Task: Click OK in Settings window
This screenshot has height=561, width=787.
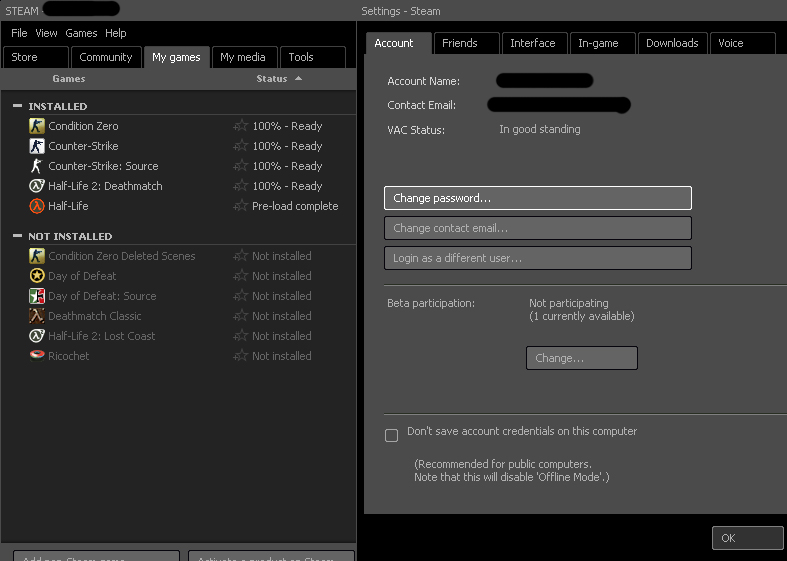Action: tap(747, 538)
